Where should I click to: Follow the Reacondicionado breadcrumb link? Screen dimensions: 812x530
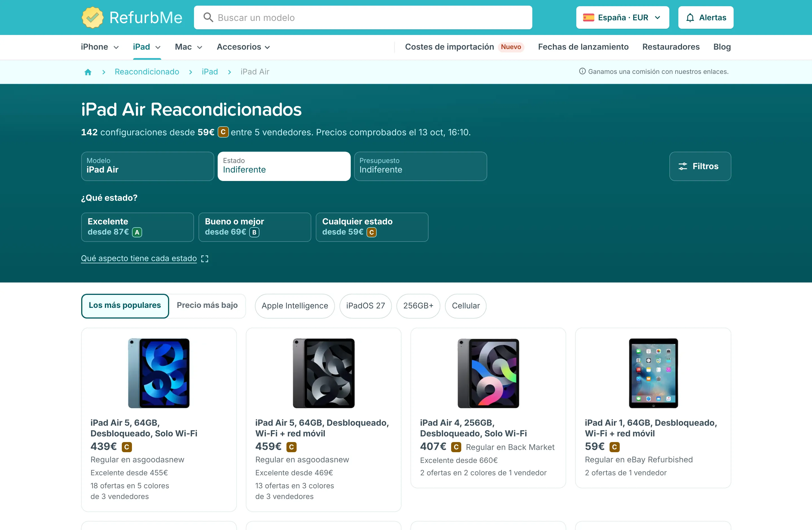(x=147, y=72)
